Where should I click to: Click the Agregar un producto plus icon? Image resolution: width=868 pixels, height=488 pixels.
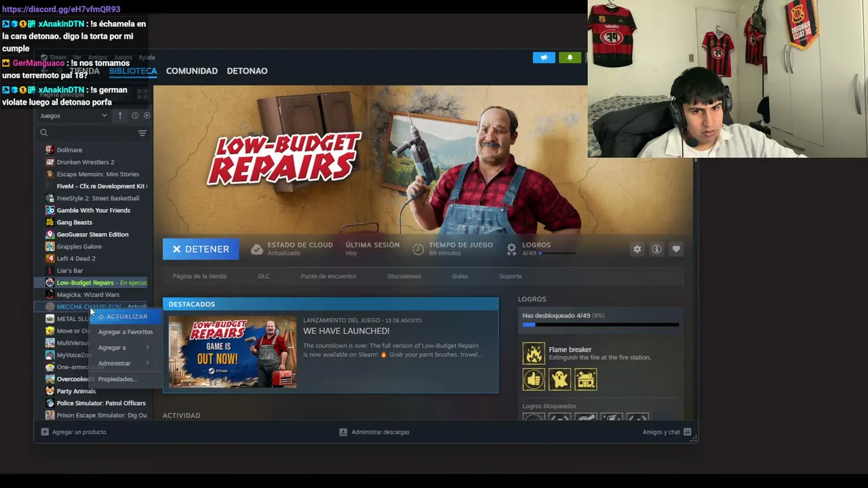(45, 432)
